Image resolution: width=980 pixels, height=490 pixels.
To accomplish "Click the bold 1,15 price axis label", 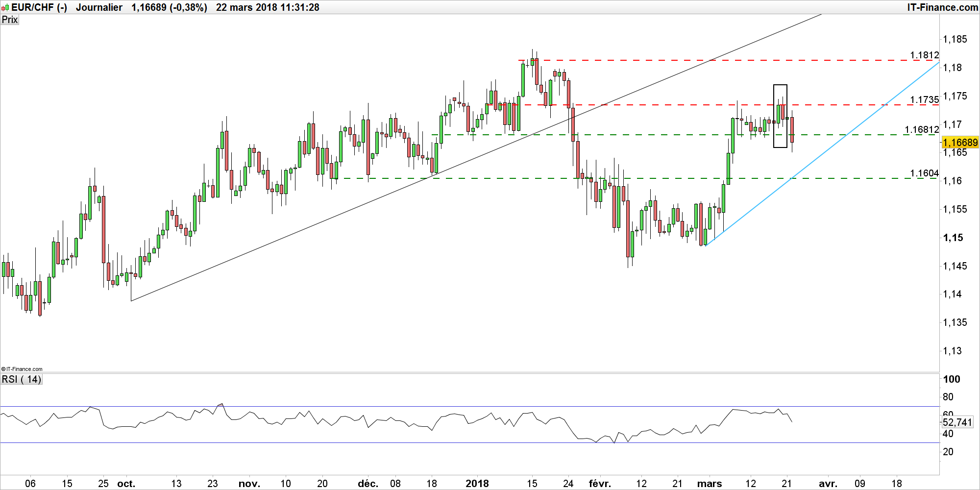I will point(953,238).
